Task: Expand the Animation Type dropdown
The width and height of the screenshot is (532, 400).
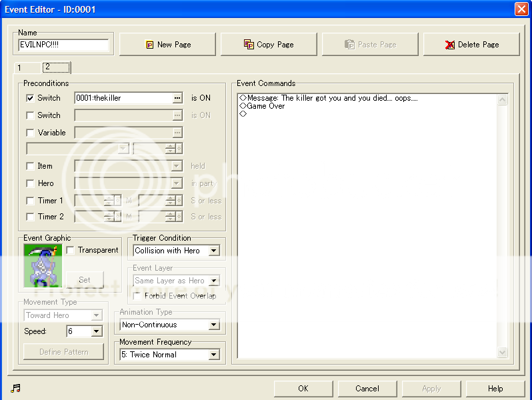Action: [213, 325]
